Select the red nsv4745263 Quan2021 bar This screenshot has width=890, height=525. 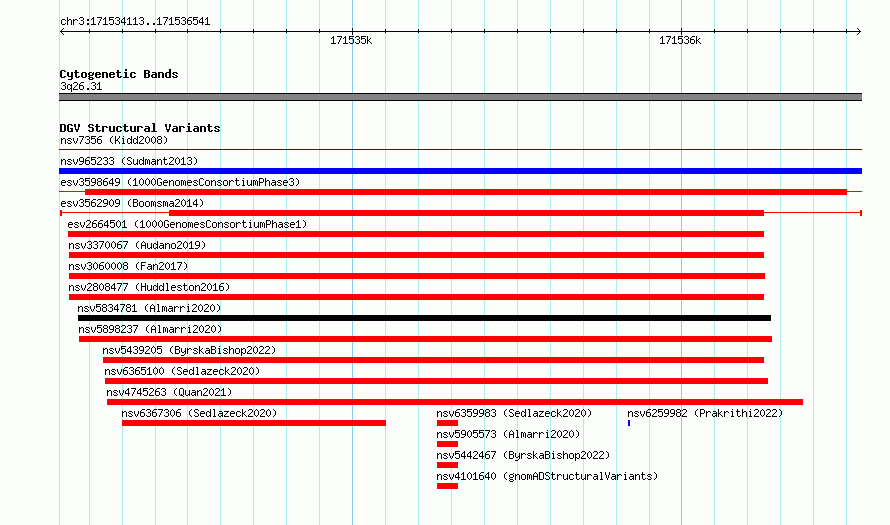tap(455, 402)
